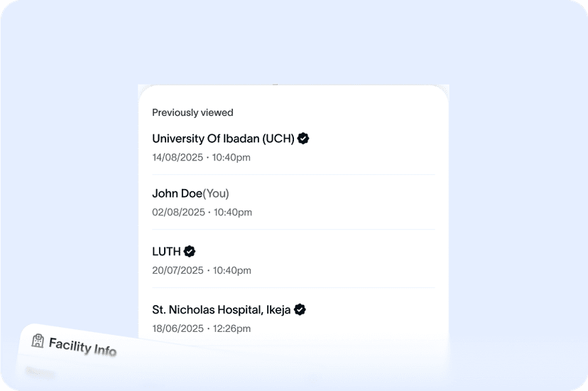Open the Facility Info label
The height and width of the screenshot is (391, 588).
82,347
